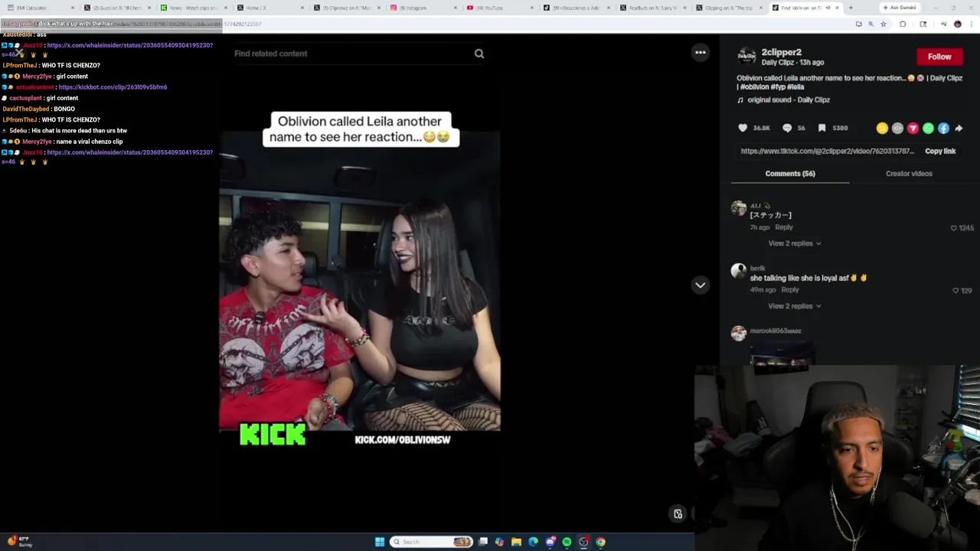Open the 2clipper2 username link
Screen dimensions: 980x551
tap(781, 52)
